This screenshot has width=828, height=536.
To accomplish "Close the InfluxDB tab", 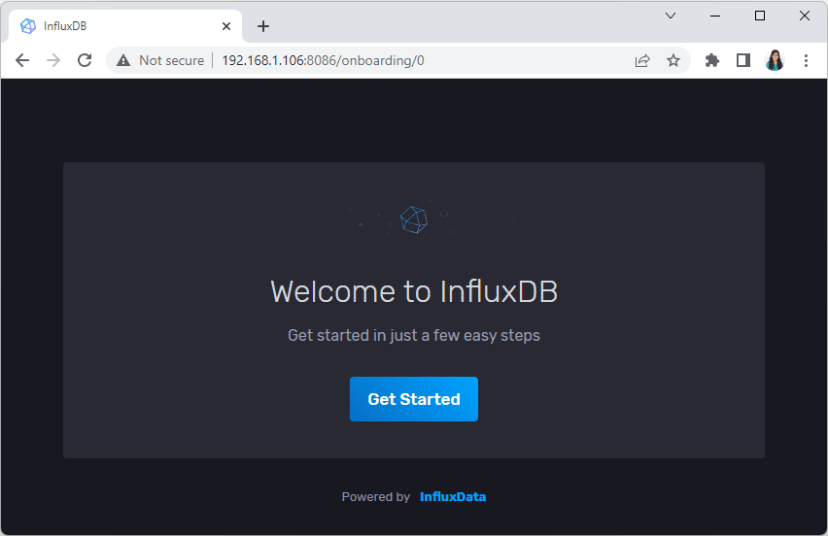I will click(x=226, y=26).
